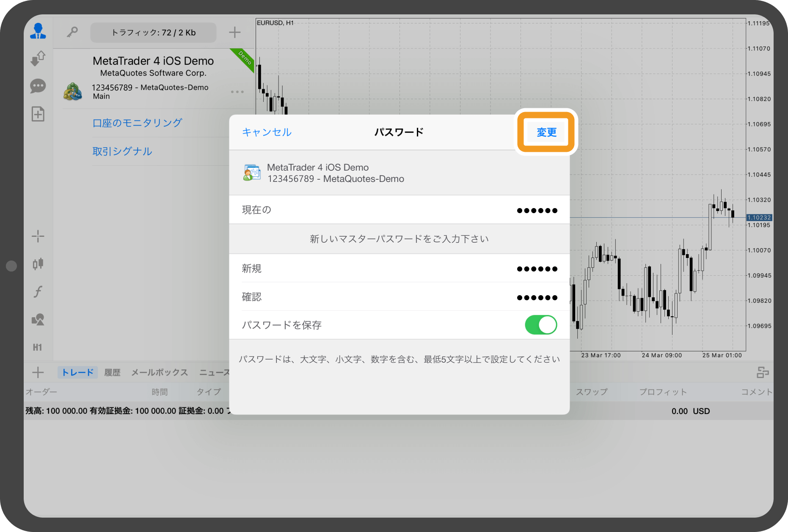This screenshot has height=532, width=788.
Task: Confirm password change with 変更
Action: [546, 132]
